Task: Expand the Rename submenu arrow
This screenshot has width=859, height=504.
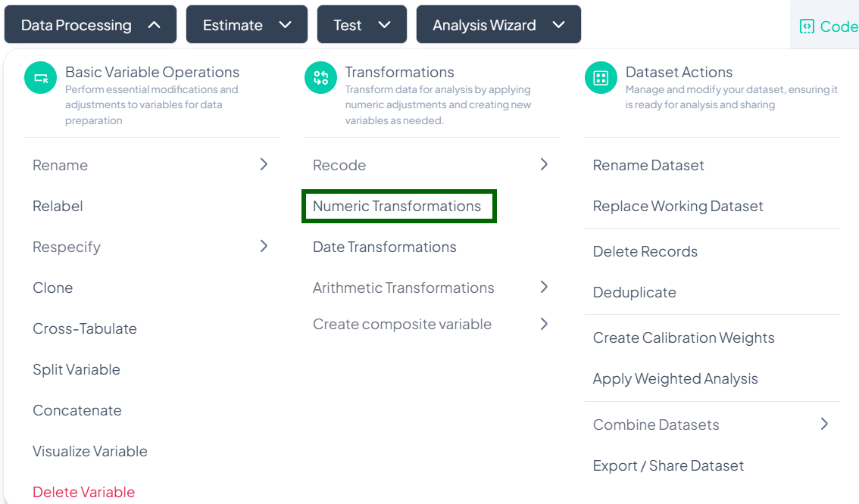Action: coord(264,164)
